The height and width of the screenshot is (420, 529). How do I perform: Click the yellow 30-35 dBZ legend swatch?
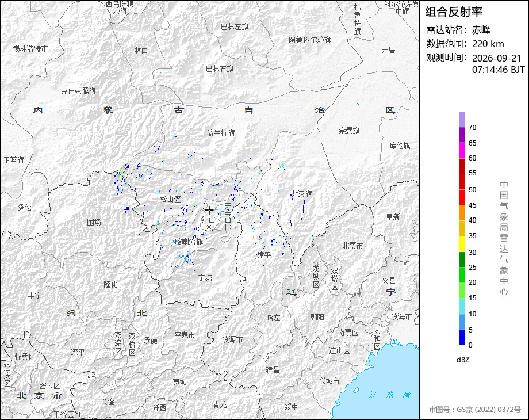[x=462, y=244]
